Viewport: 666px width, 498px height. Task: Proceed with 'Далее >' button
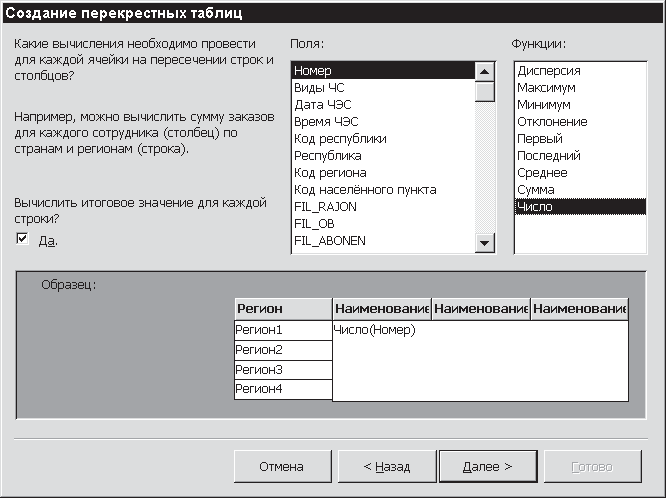(x=488, y=466)
